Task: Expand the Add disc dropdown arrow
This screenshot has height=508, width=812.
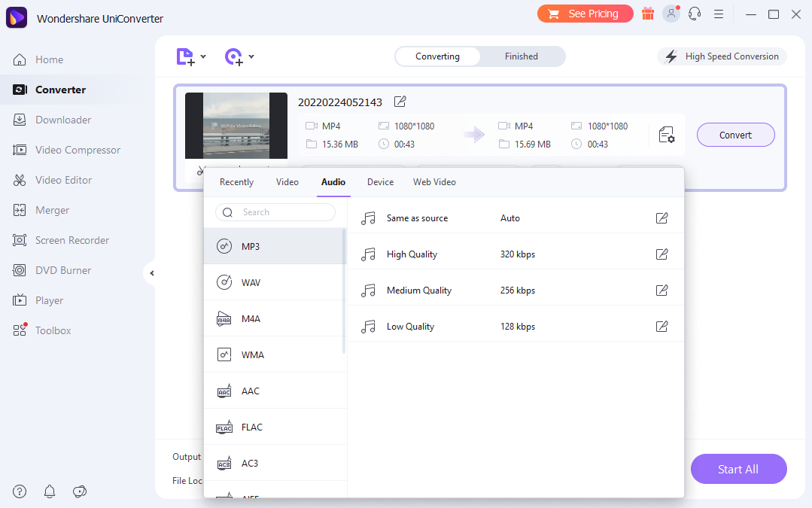Action: [251, 56]
